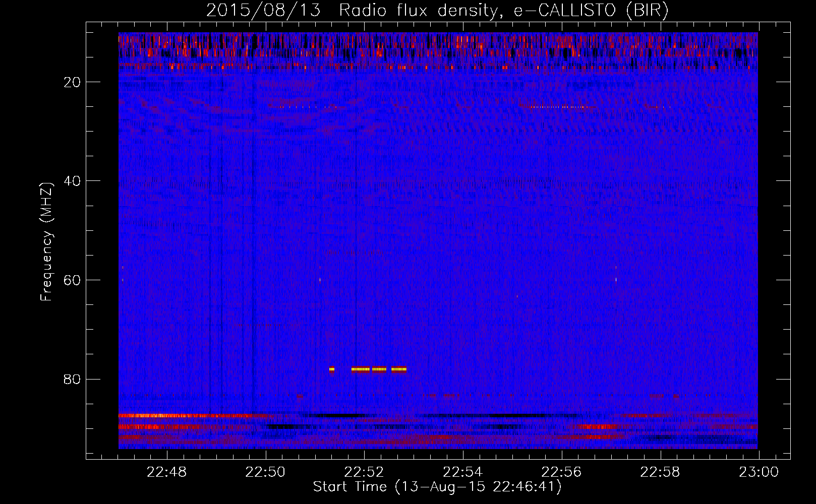
Task: Click the short yellow burst near 22:51 at 78 MHz
Action: click(332, 369)
